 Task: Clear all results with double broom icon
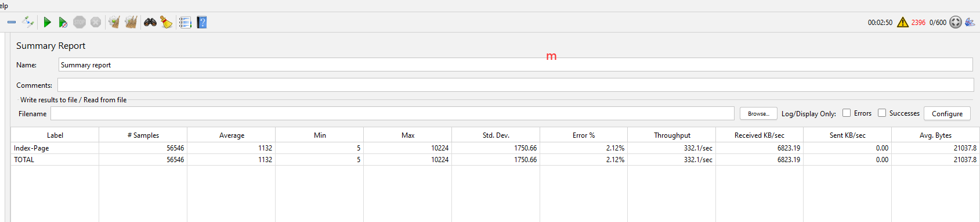pyautogui.click(x=131, y=22)
